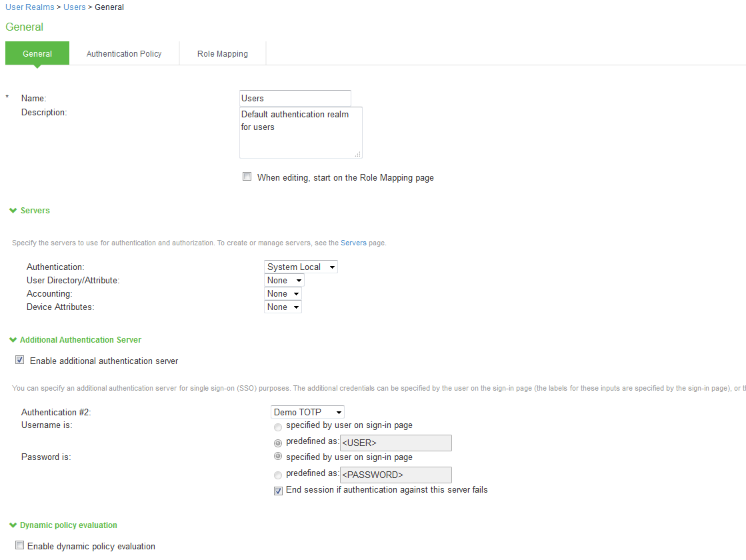The image size is (746, 560).
Task: Enable dynamic policy evaluation
Action: click(19, 545)
